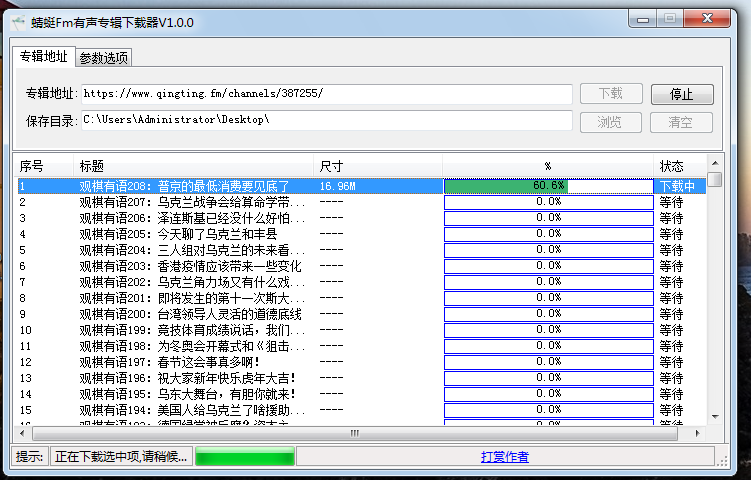Click the 状态 column header
The height and width of the screenshot is (480, 751).
point(679,165)
